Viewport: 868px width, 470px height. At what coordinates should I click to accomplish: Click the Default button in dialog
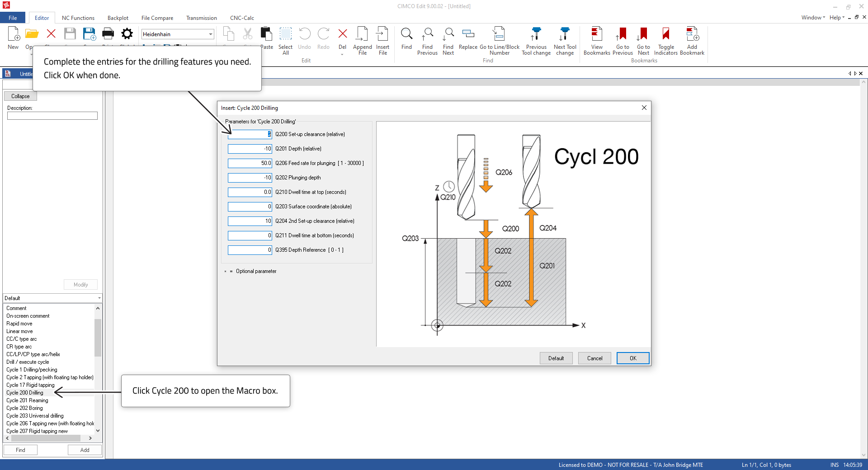tap(556, 358)
